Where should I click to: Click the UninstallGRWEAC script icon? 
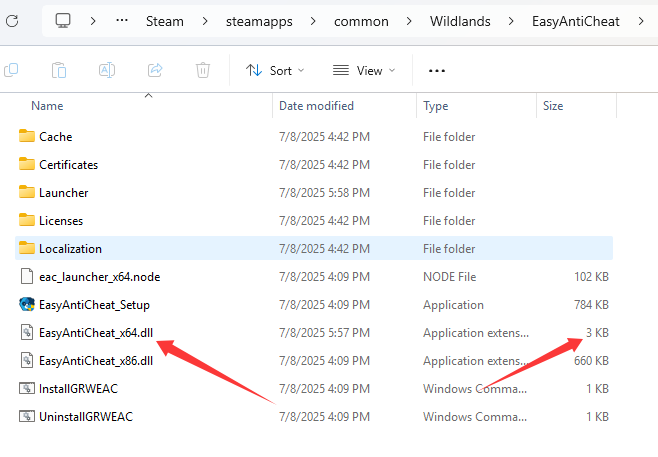(27, 416)
